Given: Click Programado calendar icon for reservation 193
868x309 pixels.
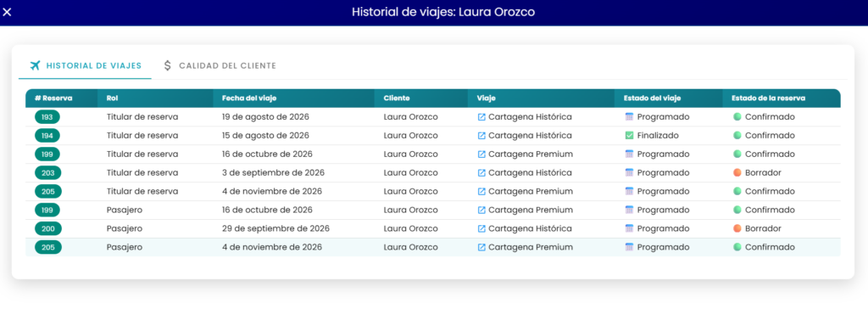Looking at the screenshot, I should point(629,117).
